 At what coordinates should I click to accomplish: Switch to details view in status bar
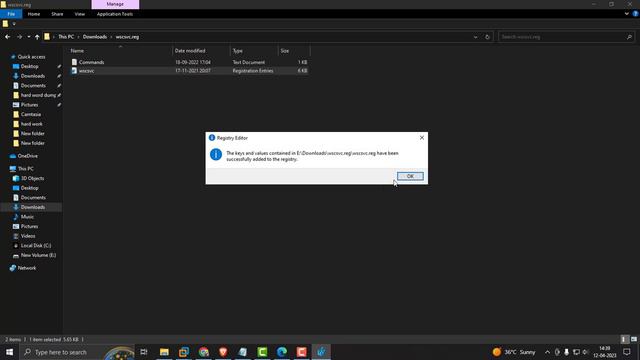point(623,339)
